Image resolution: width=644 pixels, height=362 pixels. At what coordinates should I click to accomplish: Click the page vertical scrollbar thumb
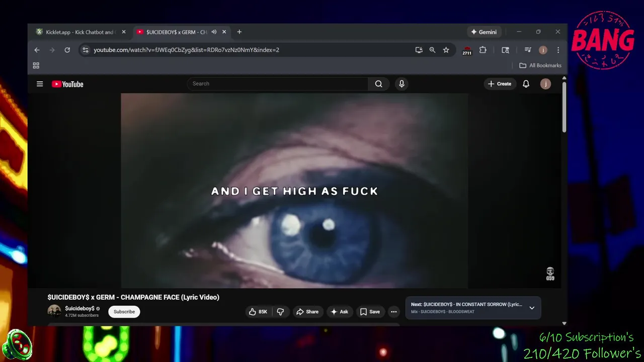(564, 107)
